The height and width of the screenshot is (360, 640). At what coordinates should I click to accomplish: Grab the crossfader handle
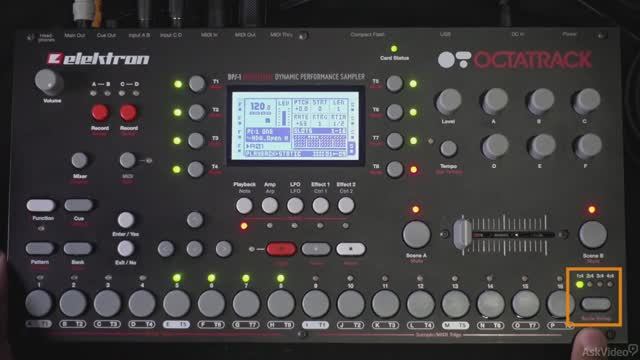point(462,234)
